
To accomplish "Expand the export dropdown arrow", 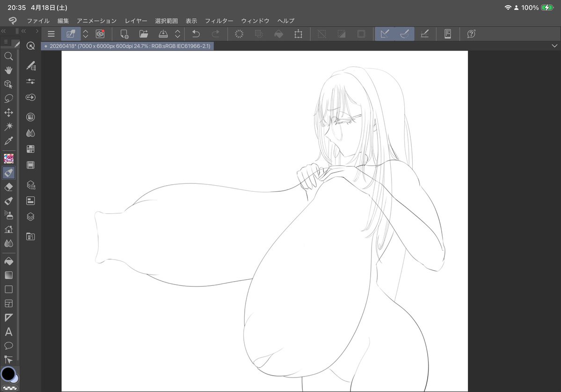I will click(x=177, y=34).
